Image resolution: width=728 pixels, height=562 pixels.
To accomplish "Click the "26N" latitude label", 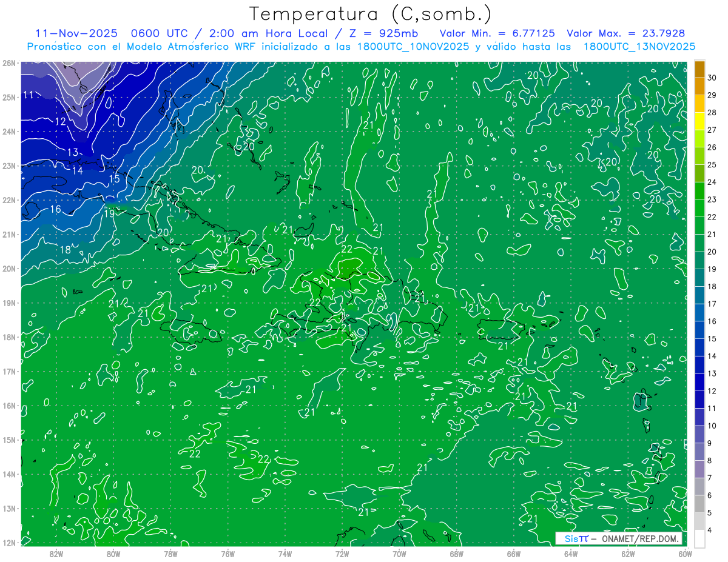I will pyautogui.click(x=9, y=62).
